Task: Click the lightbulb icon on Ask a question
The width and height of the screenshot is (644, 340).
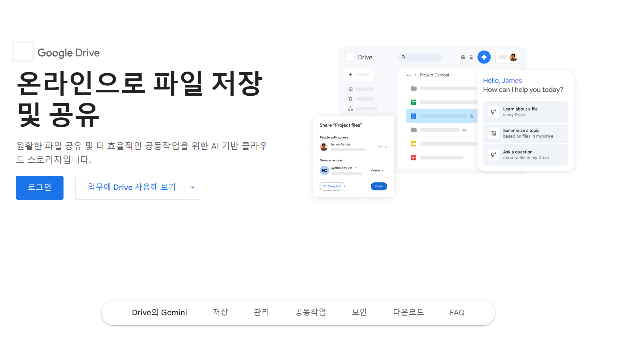Action: coord(494,155)
